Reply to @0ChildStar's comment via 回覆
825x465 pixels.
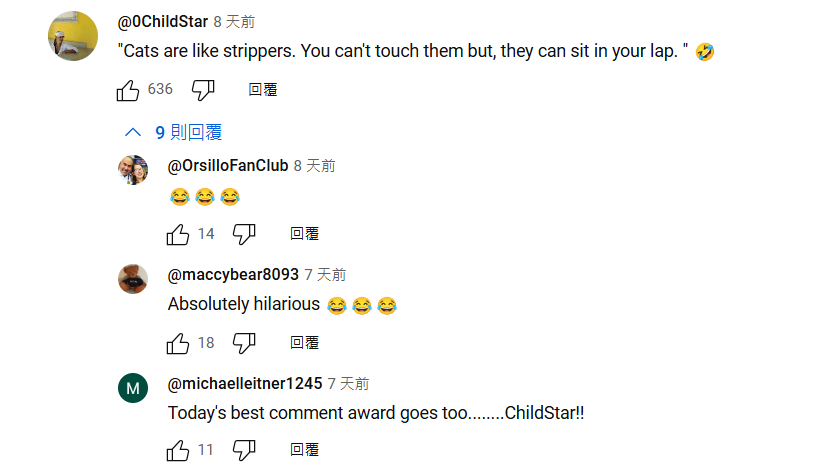pyautogui.click(x=263, y=89)
